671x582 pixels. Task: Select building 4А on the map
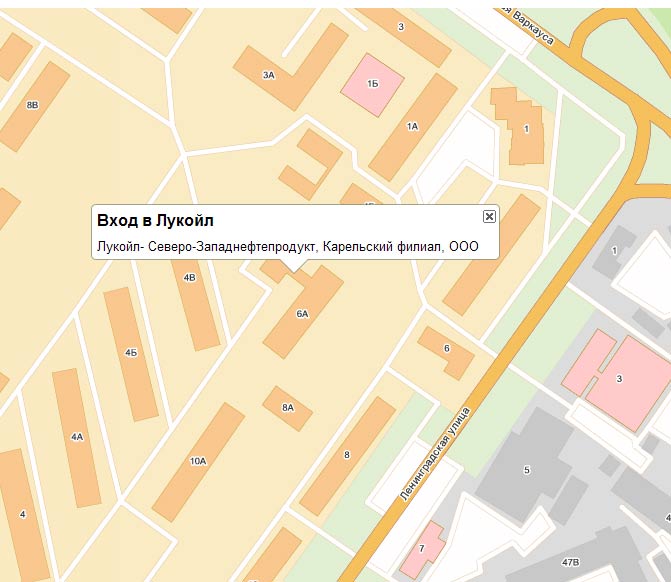[77, 437]
